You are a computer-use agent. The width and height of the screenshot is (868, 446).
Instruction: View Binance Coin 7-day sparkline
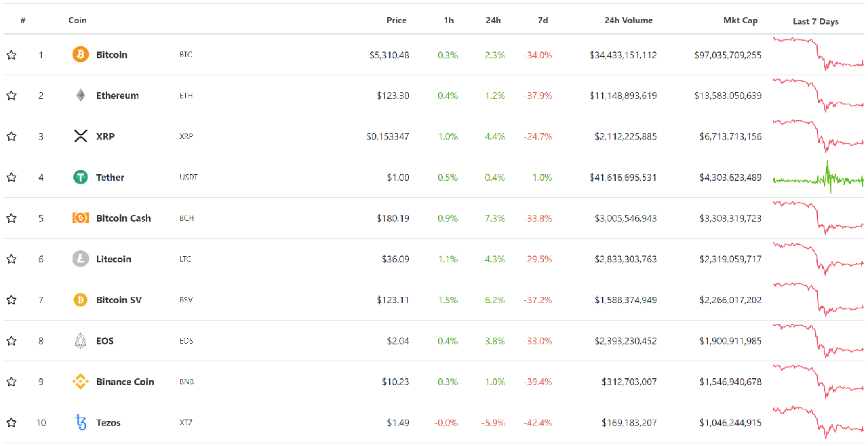coord(818,382)
